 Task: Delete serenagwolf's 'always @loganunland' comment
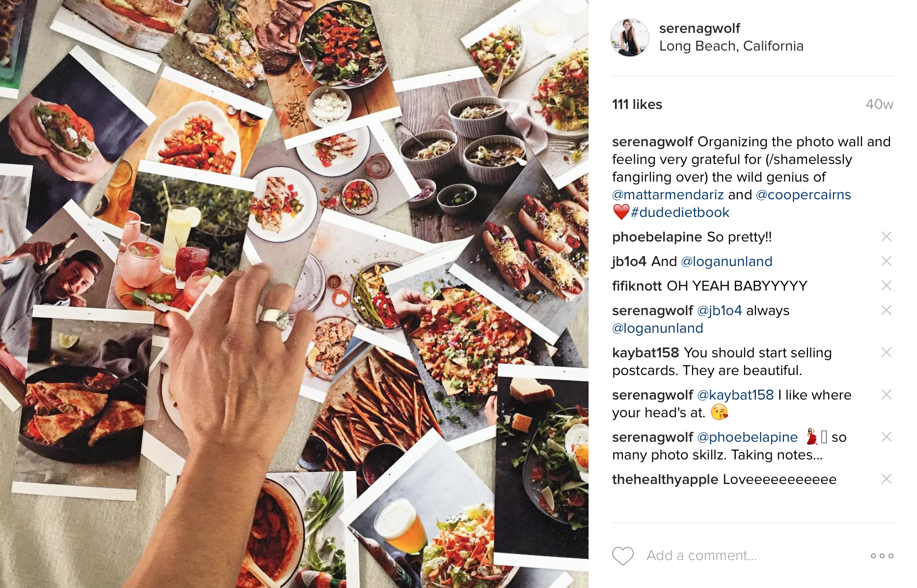[x=886, y=310]
